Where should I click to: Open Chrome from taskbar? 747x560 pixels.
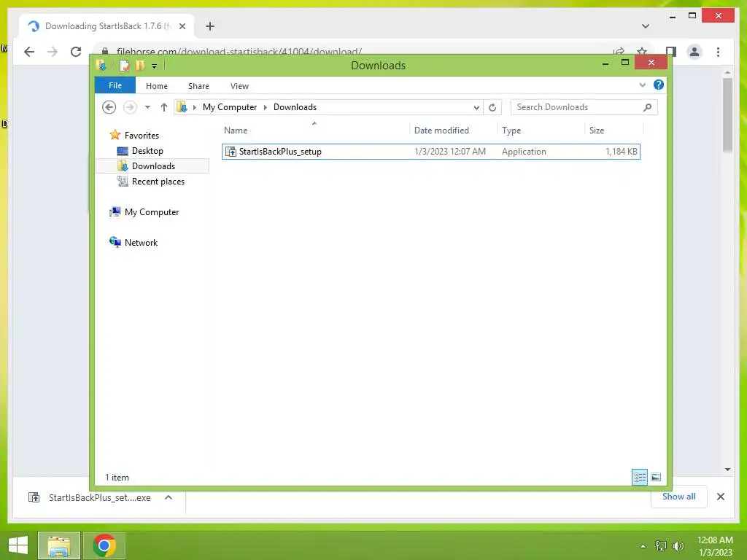tap(104, 545)
